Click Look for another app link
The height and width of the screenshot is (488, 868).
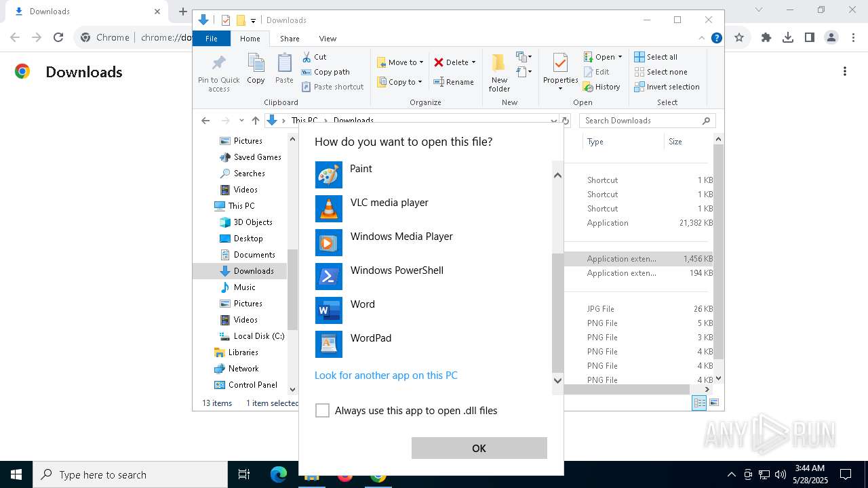386,375
